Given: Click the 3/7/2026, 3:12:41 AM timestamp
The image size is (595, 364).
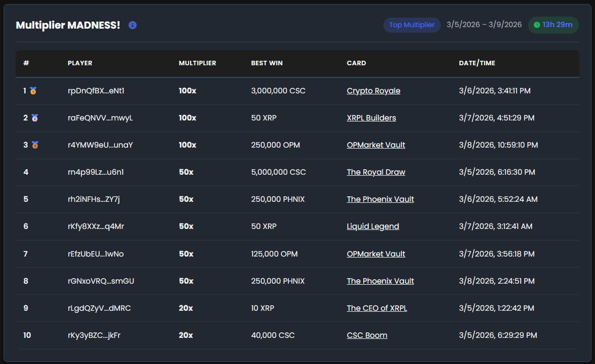Looking at the screenshot, I should point(495,226).
